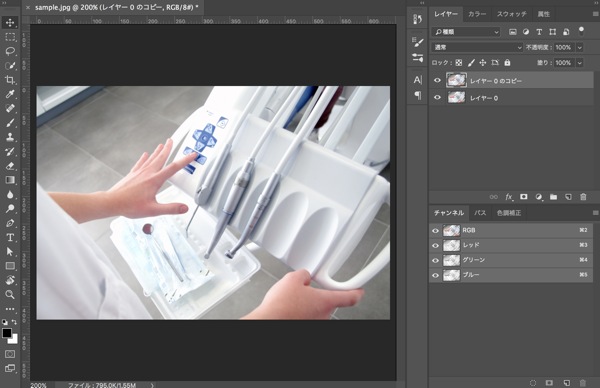Open the 通常 blend mode dropdown
Viewport: 600px width, 388px height.
[x=477, y=47]
